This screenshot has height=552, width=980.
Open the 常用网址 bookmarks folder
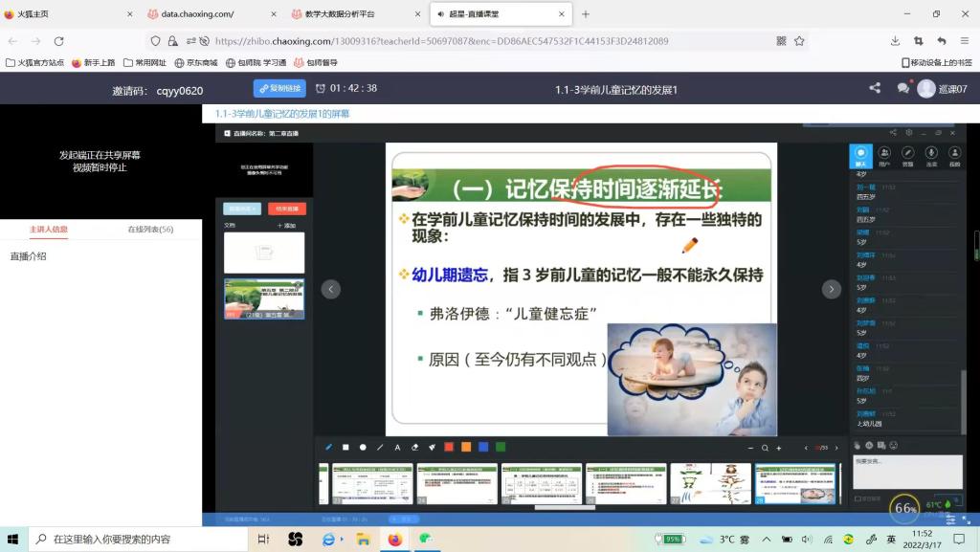(146, 62)
